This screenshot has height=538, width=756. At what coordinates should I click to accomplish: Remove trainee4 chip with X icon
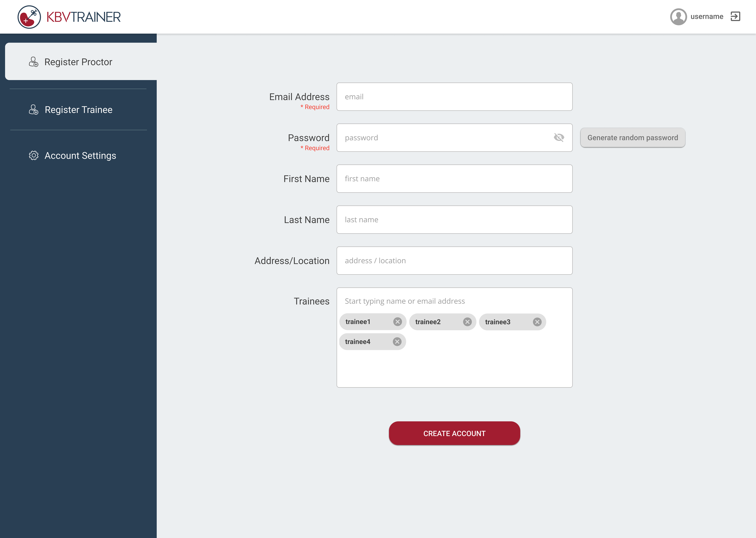tap(397, 342)
